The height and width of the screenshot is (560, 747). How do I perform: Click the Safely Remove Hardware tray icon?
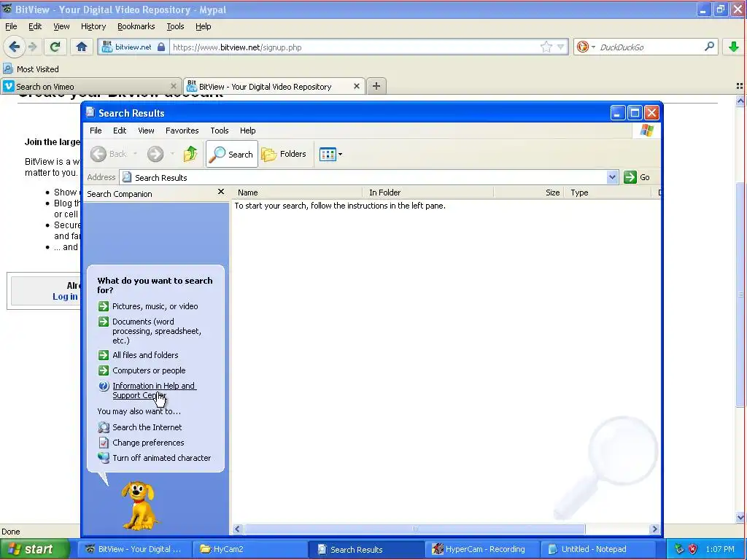point(679,549)
